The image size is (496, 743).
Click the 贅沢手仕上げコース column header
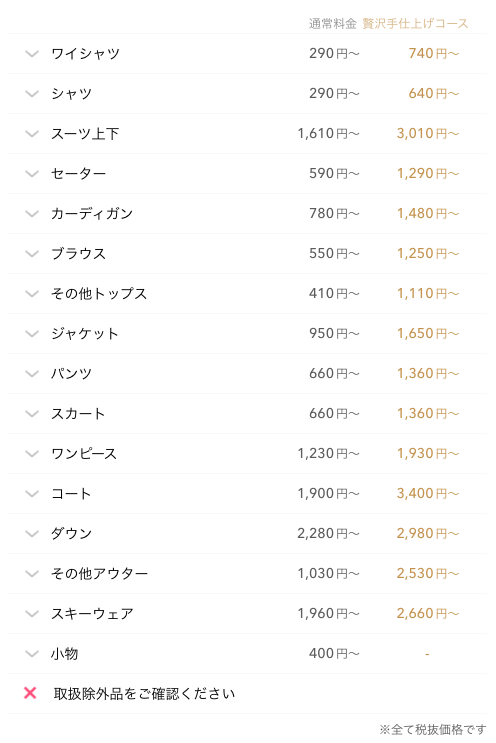[415, 23]
